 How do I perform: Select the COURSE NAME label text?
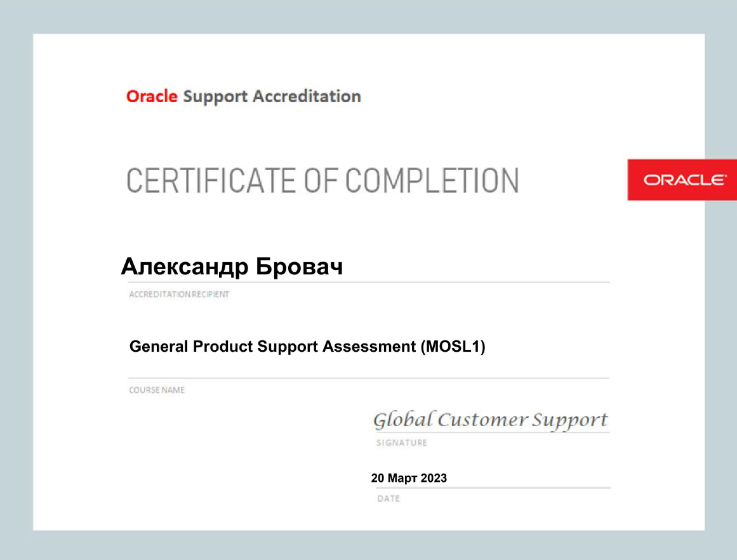[156, 390]
